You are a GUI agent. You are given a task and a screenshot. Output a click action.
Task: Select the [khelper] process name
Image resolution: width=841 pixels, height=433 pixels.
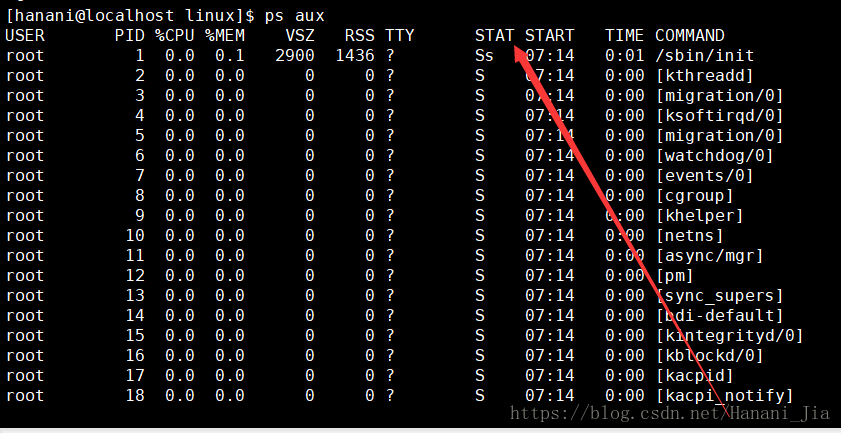point(700,215)
